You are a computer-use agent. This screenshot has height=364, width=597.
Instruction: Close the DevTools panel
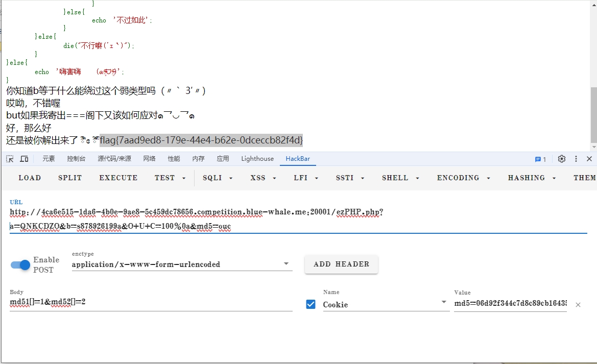(589, 159)
